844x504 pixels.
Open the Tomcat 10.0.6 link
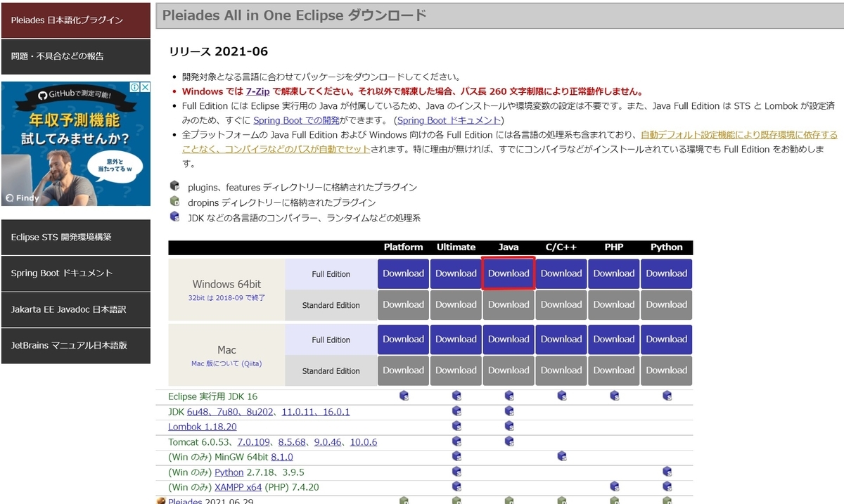tap(364, 442)
